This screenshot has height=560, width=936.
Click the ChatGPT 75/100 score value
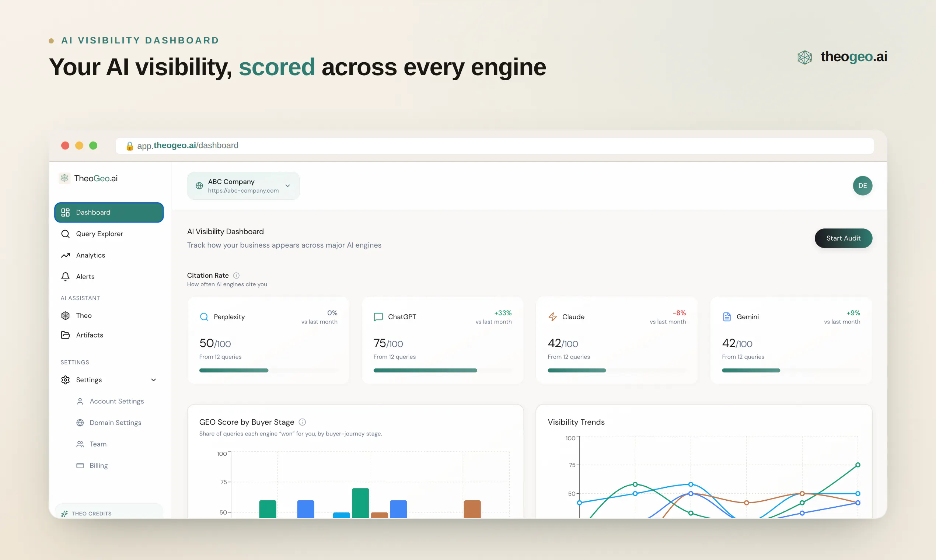(x=388, y=343)
